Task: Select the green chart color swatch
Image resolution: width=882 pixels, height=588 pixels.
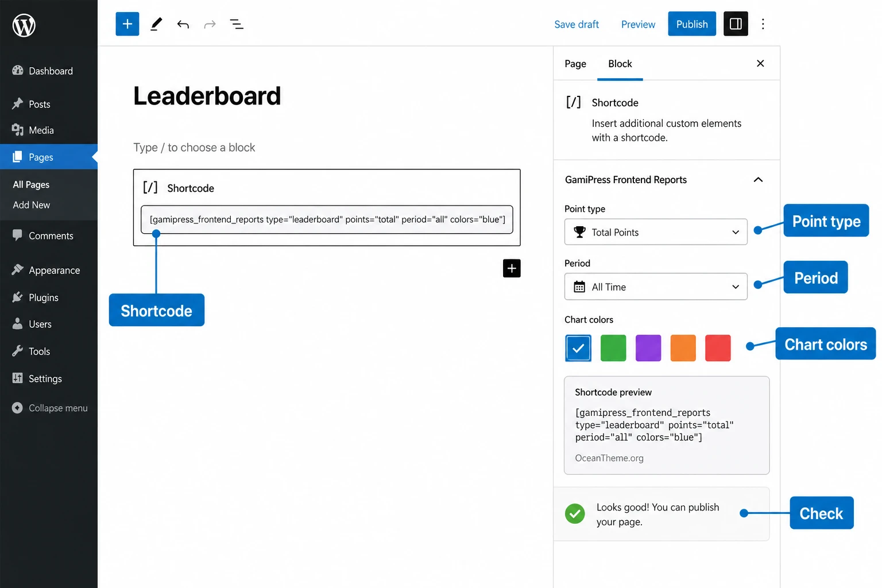Action: click(x=613, y=348)
